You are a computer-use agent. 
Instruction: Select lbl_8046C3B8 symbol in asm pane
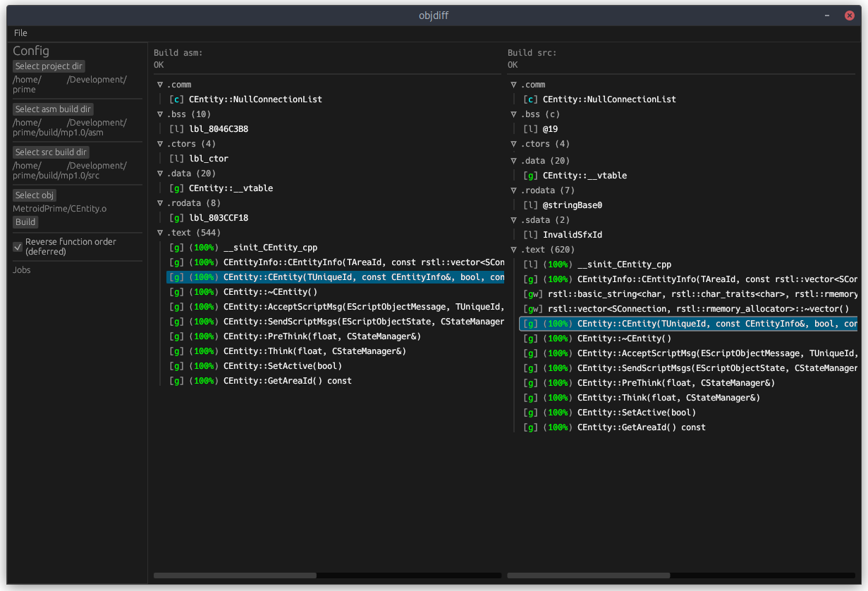(x=218, y=129)
